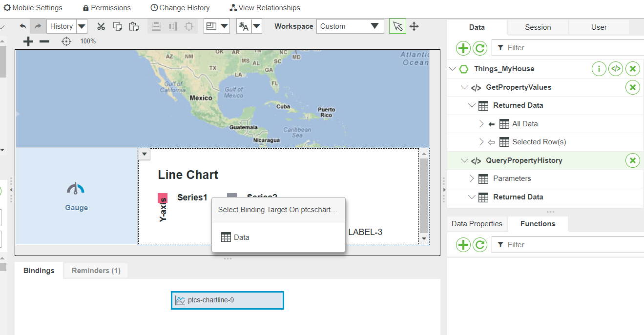Zoom out on the canvas with minus icon

pos(44,41)
